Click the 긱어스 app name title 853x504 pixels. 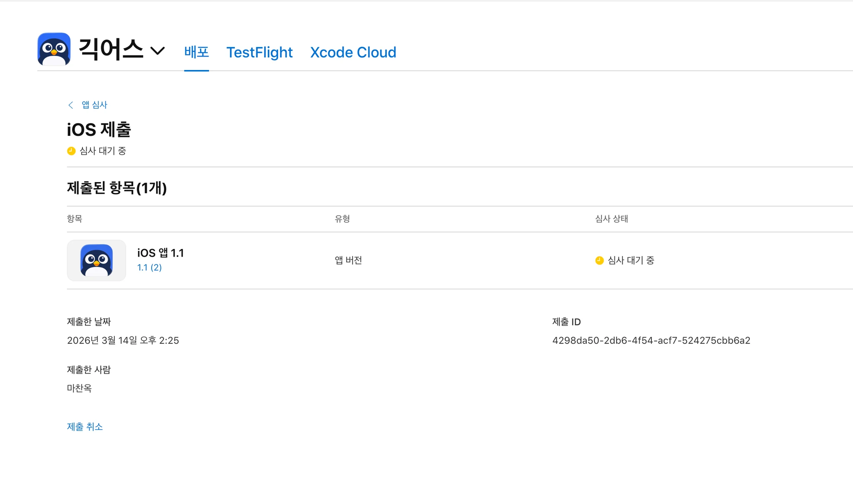[x=111, y=50]
